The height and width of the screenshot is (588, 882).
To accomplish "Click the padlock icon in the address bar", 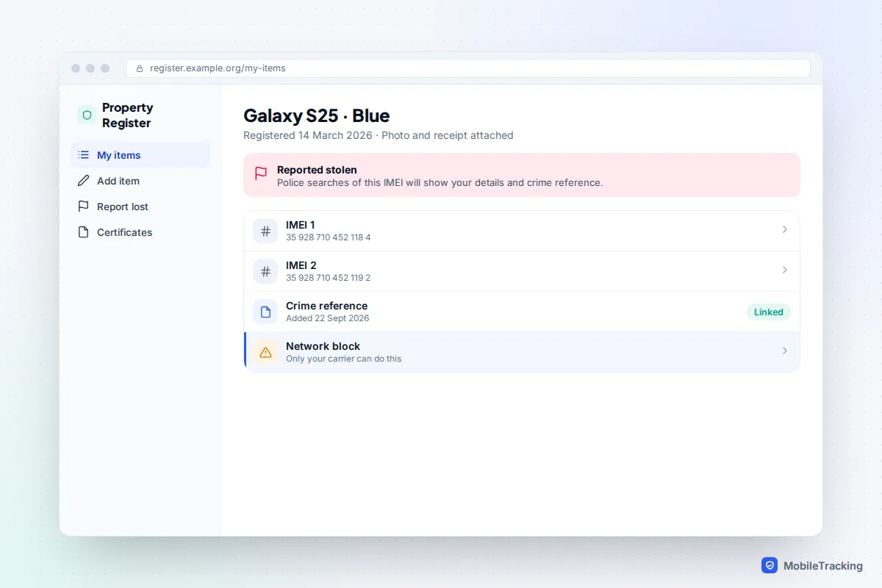I will (x=140, y=68).
